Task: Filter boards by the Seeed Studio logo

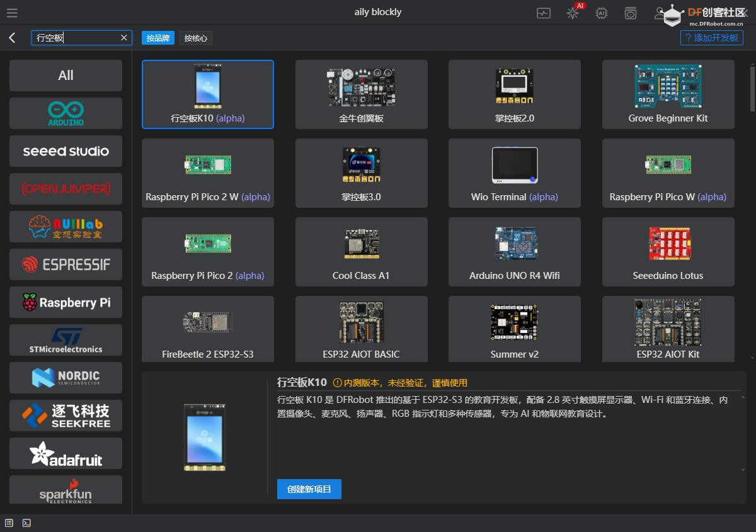Action: tap(66, 151)
